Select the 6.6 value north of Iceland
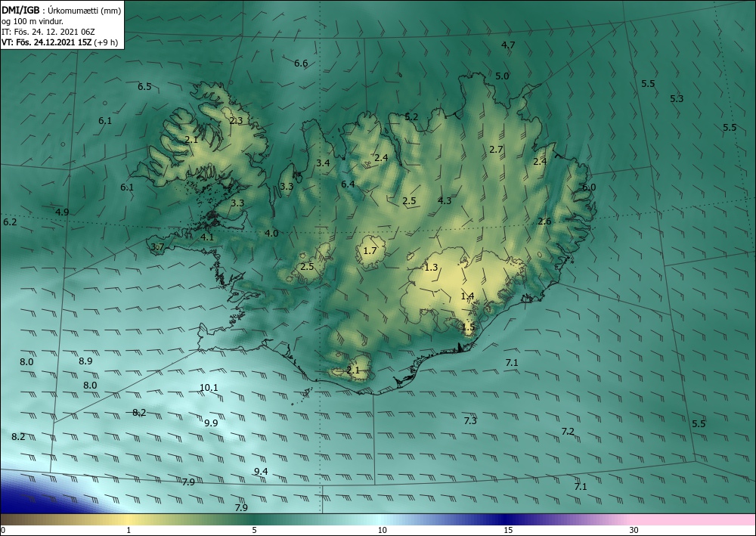The image size is (756, 536). [x=301, y=64]
